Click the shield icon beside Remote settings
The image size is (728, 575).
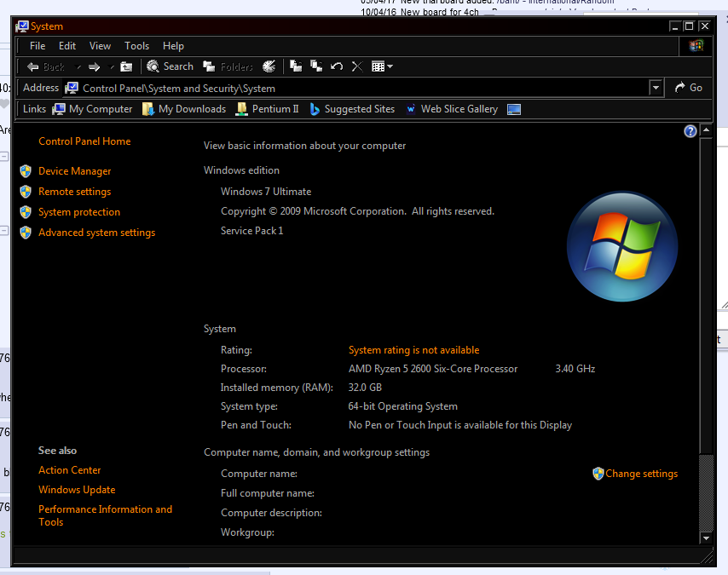click(x=26, y=192)
